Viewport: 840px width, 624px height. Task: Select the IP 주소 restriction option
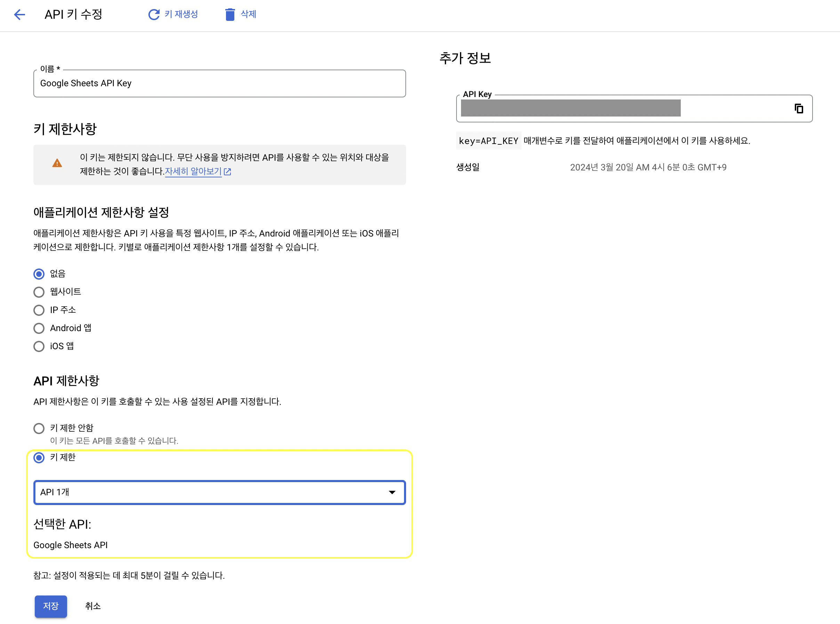(39, 310)
